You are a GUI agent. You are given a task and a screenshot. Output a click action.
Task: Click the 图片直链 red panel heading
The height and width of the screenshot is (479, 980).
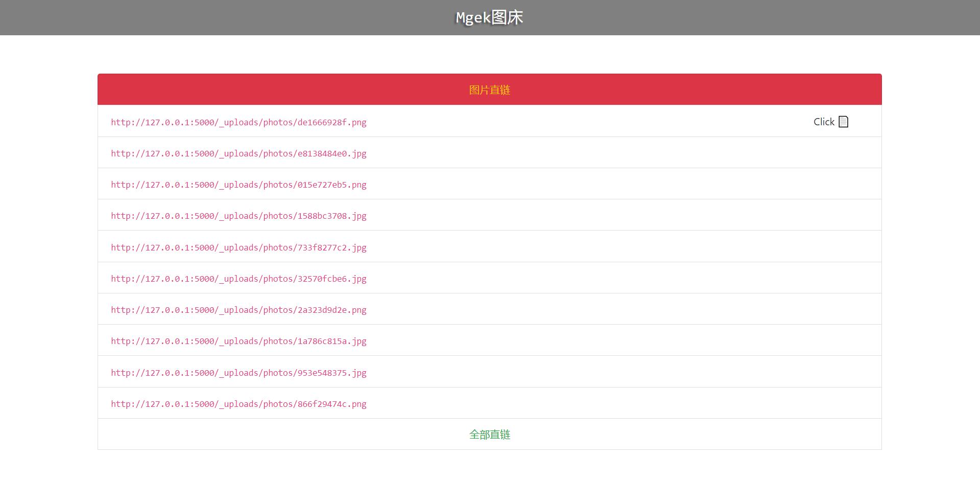tap(489, 89)
